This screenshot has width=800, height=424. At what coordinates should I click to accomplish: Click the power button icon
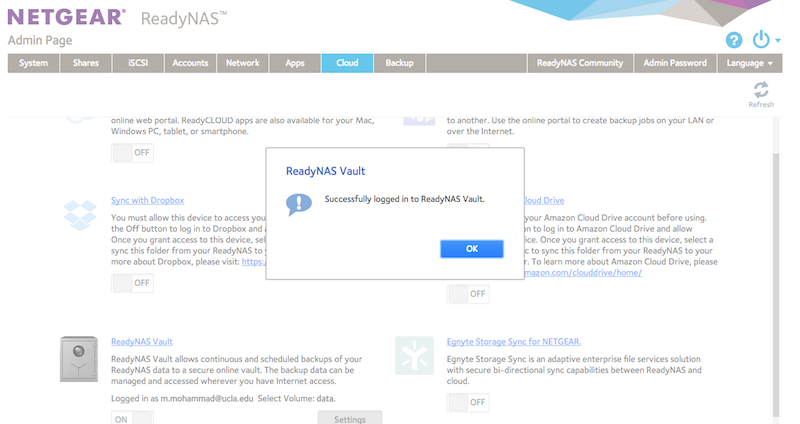click(x=761, y=39)
